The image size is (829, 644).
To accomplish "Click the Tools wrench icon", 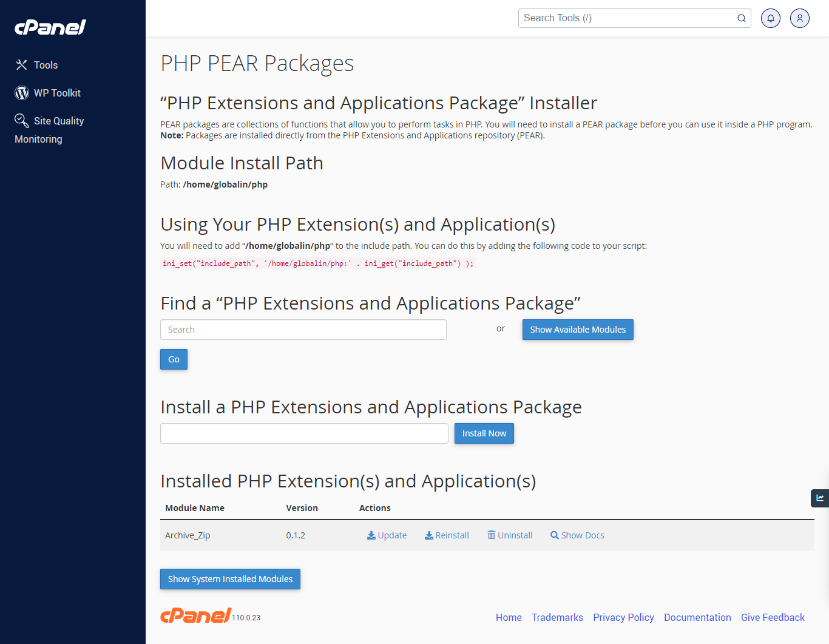I will click(22, 65).
